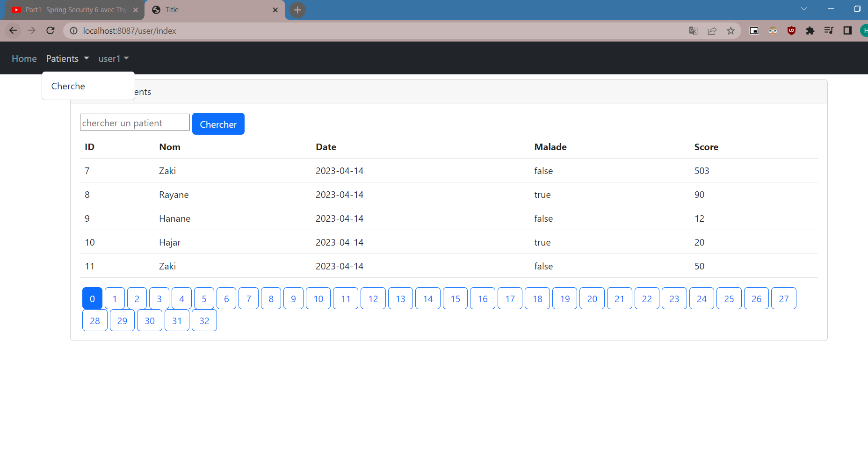Click the share icon in the toolbar
The height and width of the screenshot is (457, 868).
coord(712,30)
